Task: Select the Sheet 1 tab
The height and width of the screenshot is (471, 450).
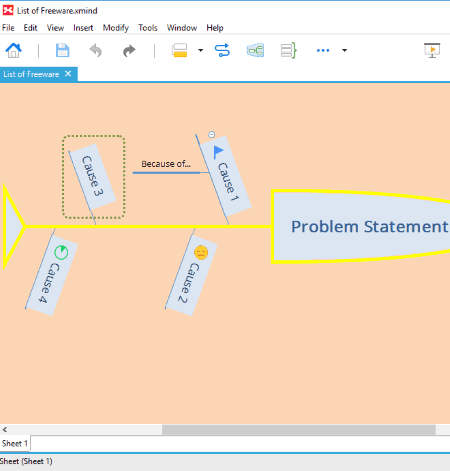Action: point(15,443)
